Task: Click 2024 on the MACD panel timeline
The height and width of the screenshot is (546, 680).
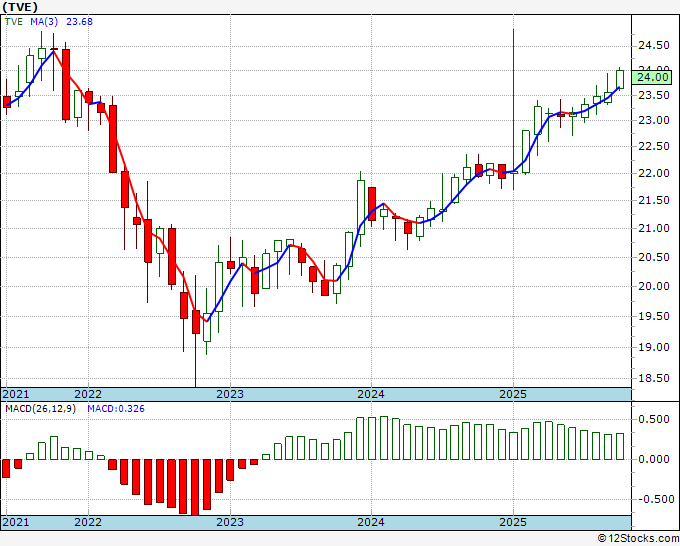Action: pos(371,522)
